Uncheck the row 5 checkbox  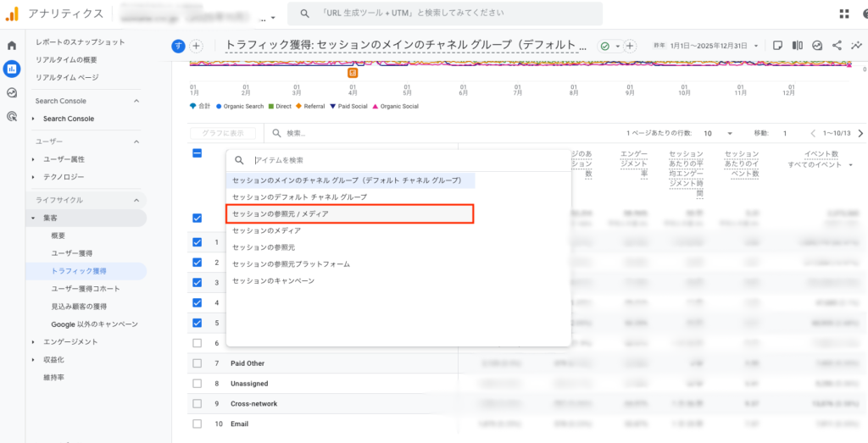coord(197,323)
